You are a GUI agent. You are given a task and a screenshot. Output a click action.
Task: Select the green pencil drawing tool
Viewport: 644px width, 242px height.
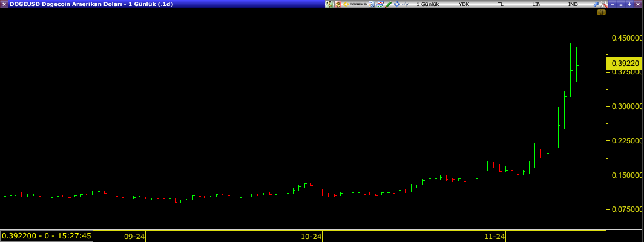388,4
